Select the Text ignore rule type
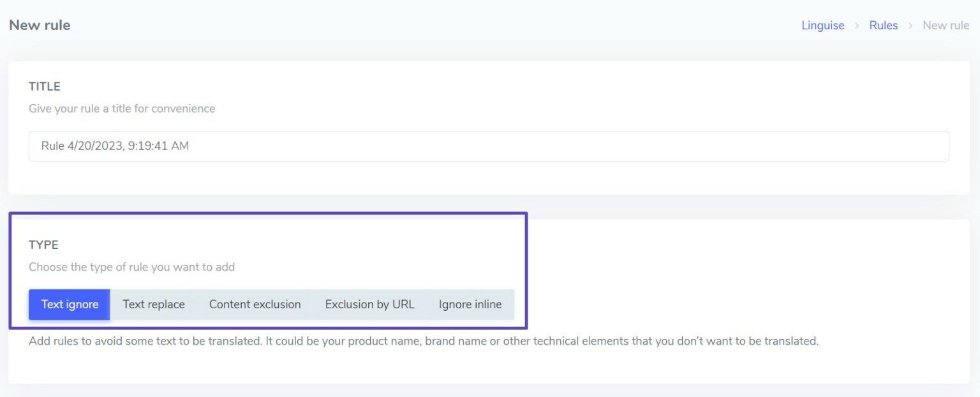Screen dimensions: 980x397 [70, 304]
